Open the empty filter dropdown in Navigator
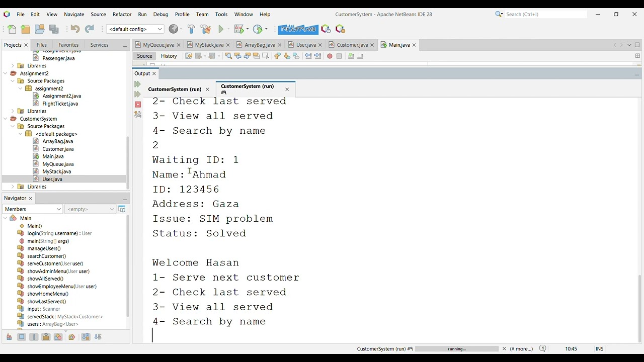The image size is (644, 362). click(x=91, y=209)
